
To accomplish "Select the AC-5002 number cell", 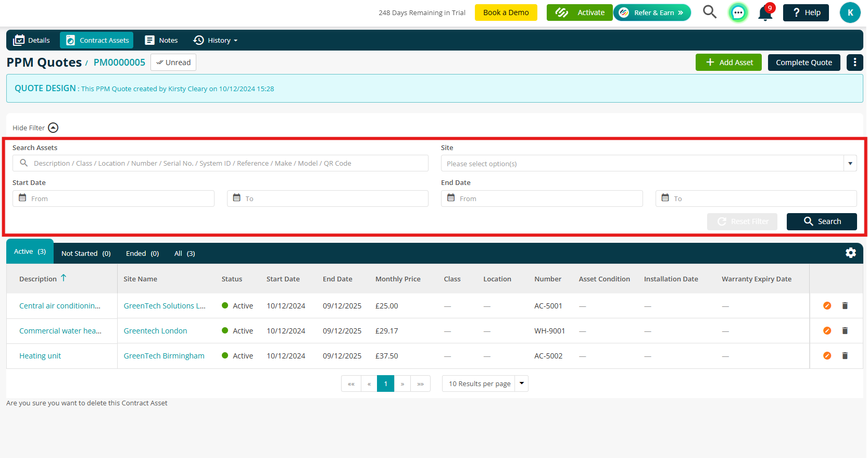I will click(x=548, y=356).
